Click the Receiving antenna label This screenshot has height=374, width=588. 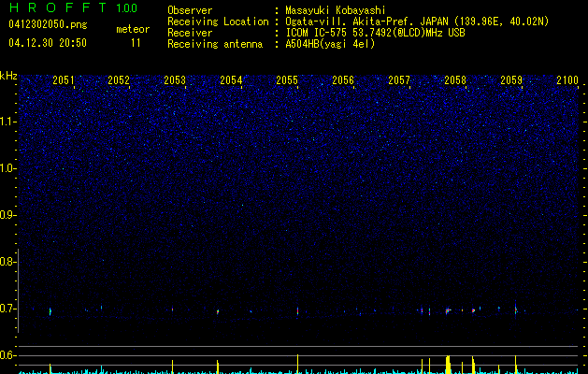coord(215,44)
